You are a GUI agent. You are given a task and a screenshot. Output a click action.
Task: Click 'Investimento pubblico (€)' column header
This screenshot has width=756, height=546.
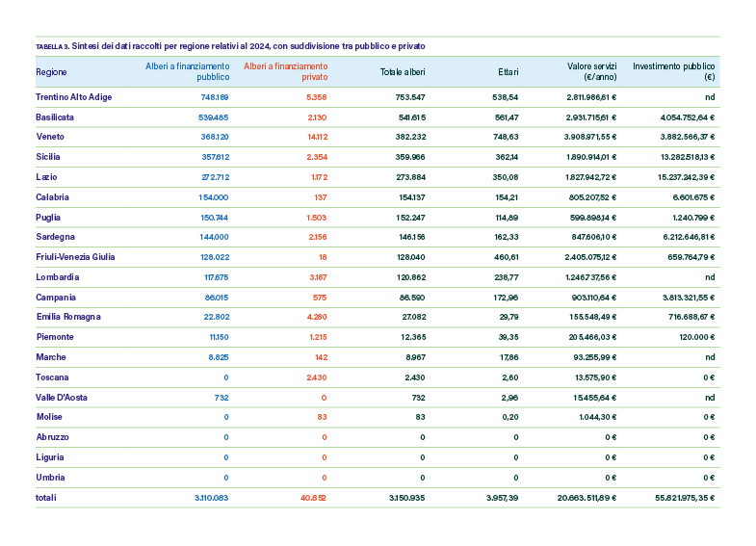(x=673, y=71)
